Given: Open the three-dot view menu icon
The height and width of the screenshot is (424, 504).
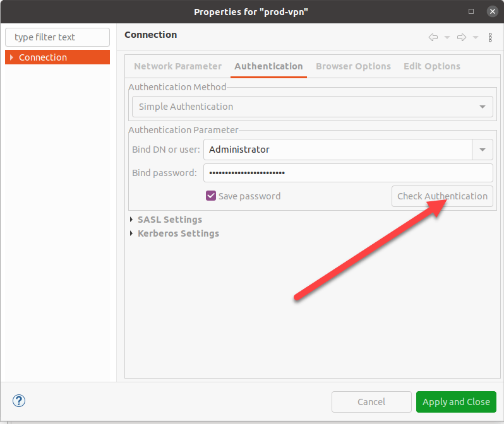Looking at the screenshot, I should point(490,37).
